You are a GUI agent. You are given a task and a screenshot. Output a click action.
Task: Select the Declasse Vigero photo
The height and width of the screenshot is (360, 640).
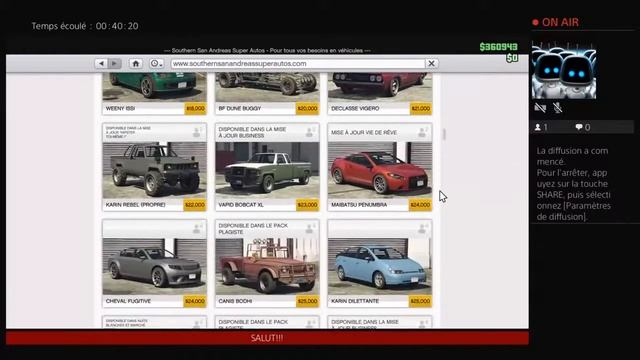coord(380,87)
